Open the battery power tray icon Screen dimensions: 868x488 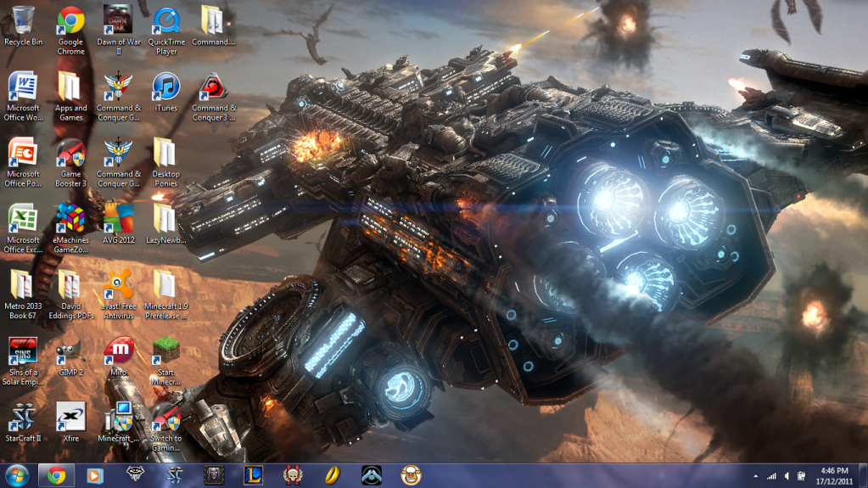801,476
